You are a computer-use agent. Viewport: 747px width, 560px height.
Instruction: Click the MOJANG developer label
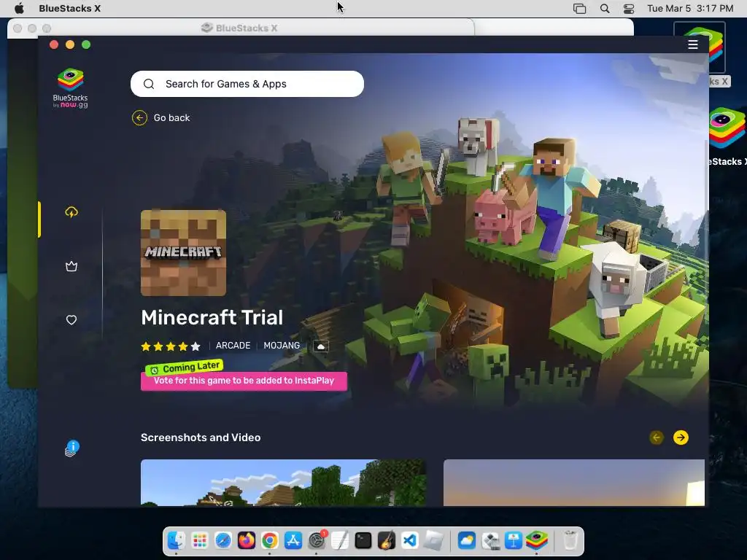[282, 346]
